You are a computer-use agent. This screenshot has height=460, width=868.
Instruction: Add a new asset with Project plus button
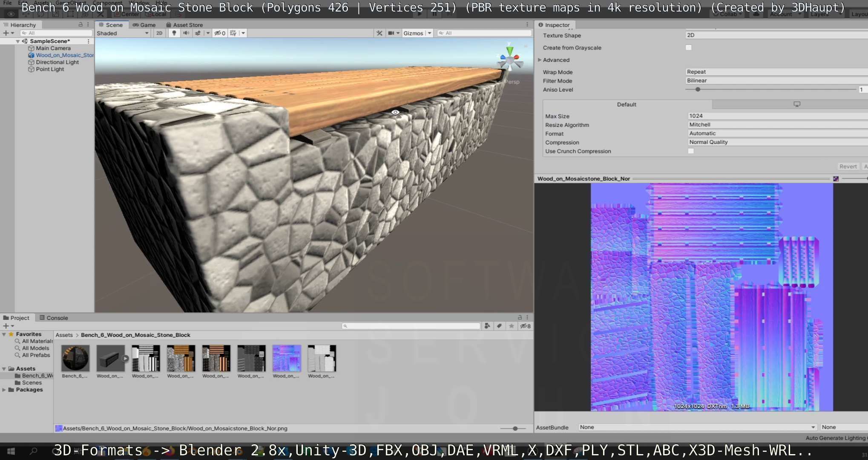[x=6, y=326]
